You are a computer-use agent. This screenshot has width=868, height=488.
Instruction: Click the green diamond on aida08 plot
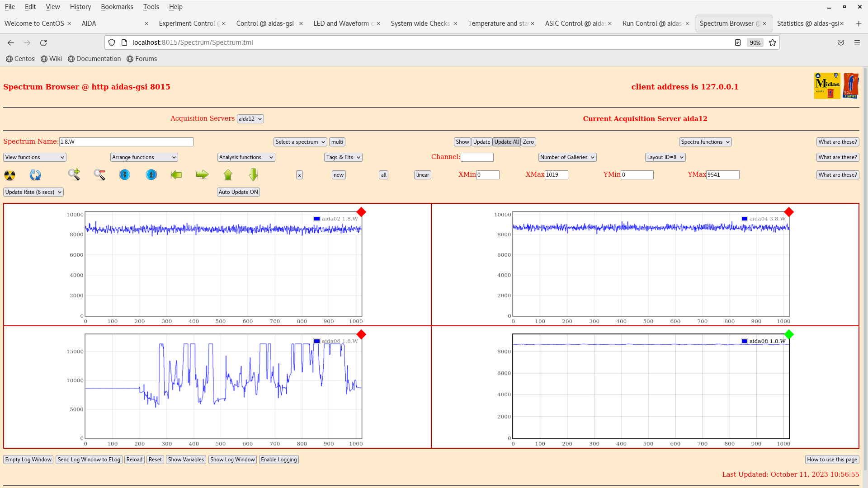[x=789, y=334]
